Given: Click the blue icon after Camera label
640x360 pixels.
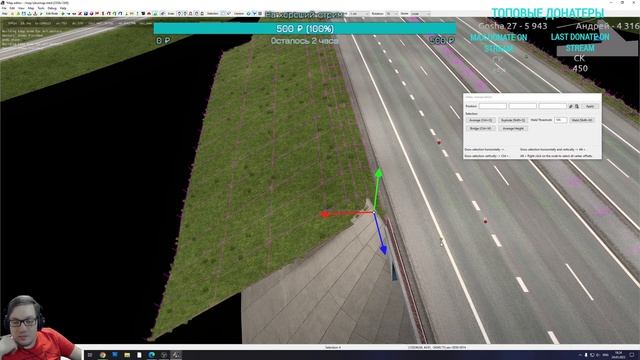Looking at the screenshot, I should point(254,13).
